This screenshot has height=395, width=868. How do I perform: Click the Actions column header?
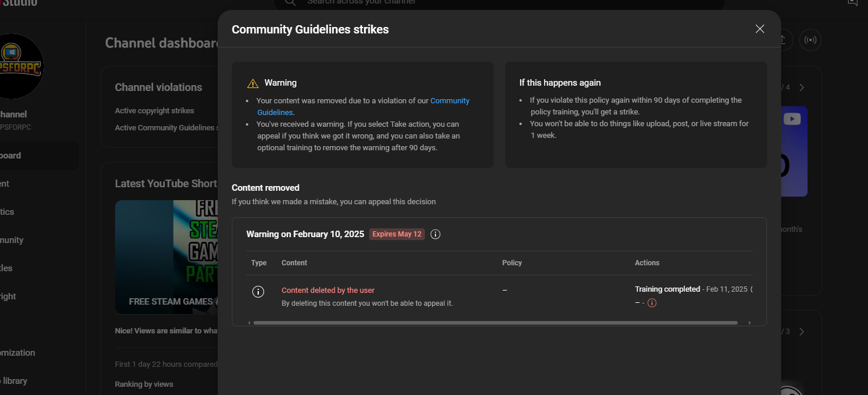[x=647, y=263]
